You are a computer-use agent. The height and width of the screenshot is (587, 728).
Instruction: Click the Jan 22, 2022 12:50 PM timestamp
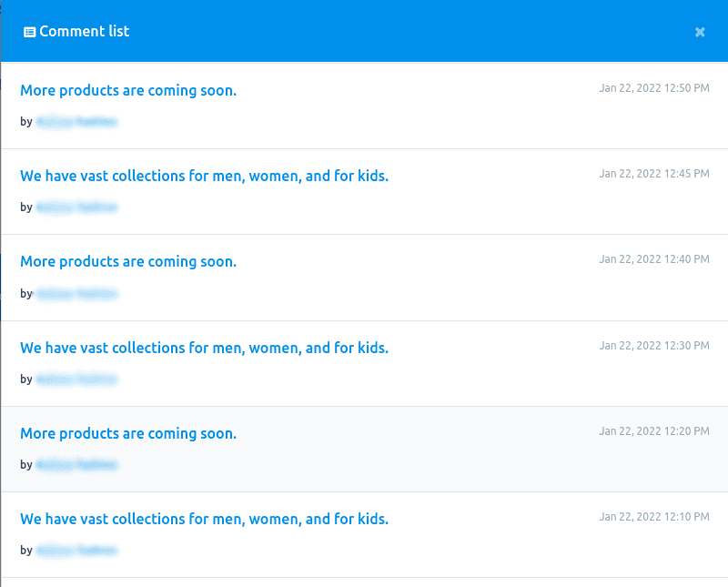tap(653, 88)
